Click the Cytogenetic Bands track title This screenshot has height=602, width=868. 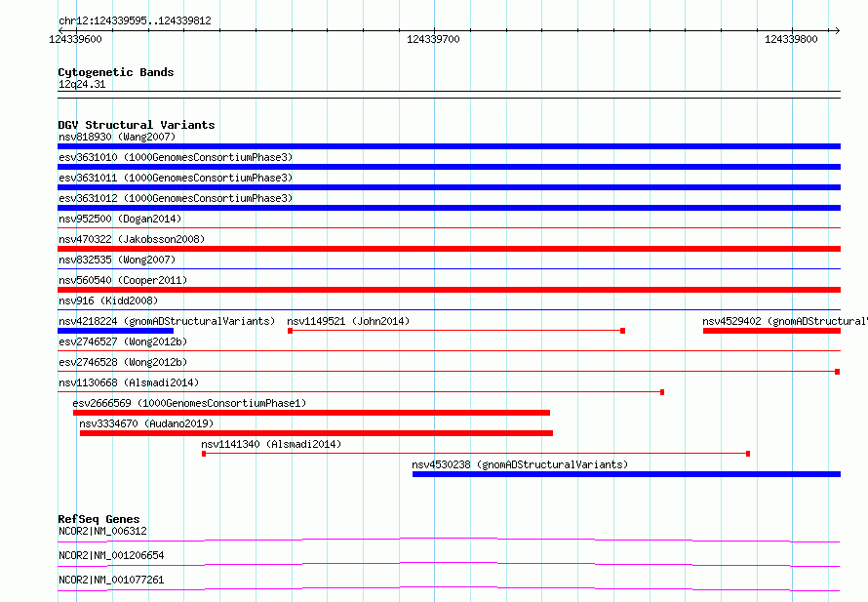point(116,72)
